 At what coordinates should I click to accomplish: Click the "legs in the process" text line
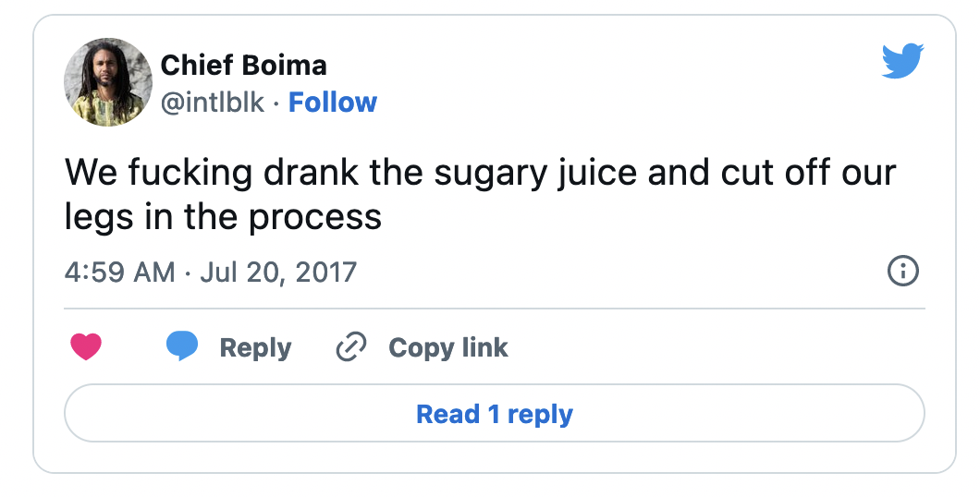pos(223,216)
